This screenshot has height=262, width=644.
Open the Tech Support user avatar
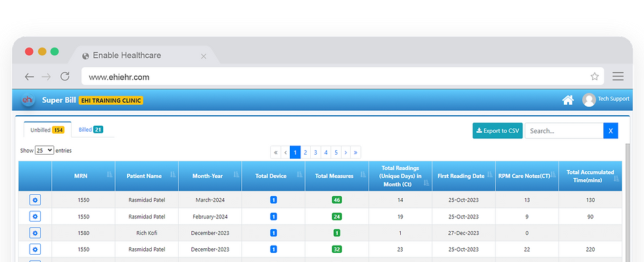point(589,100)
